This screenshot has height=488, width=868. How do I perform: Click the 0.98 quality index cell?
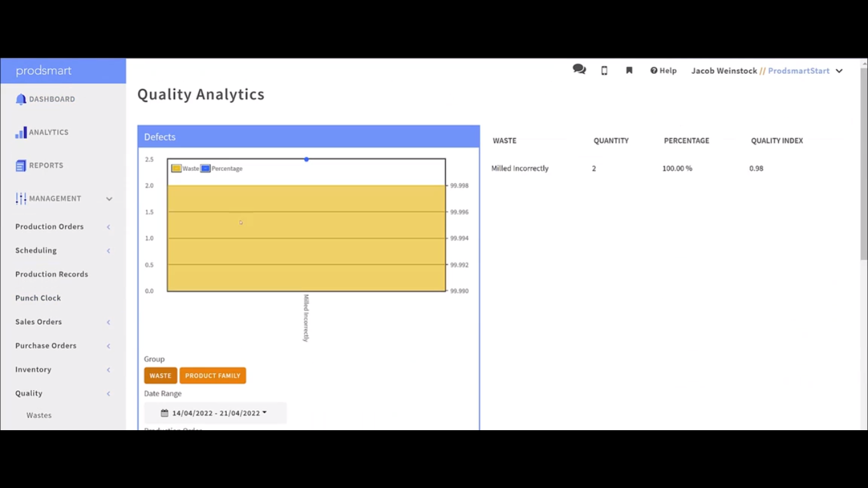point(756,168)
